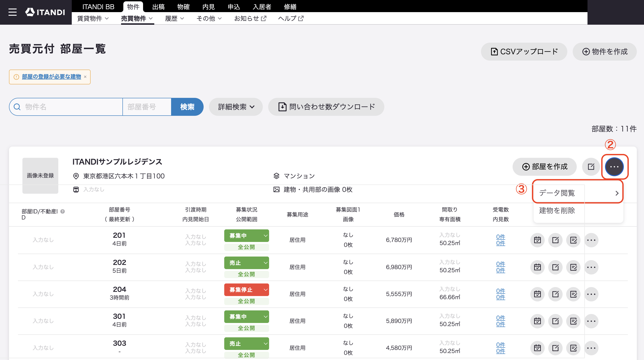Click the edit pencil icon for room 202
Screen dimensions: 644x360
click(x=555, y=267)
